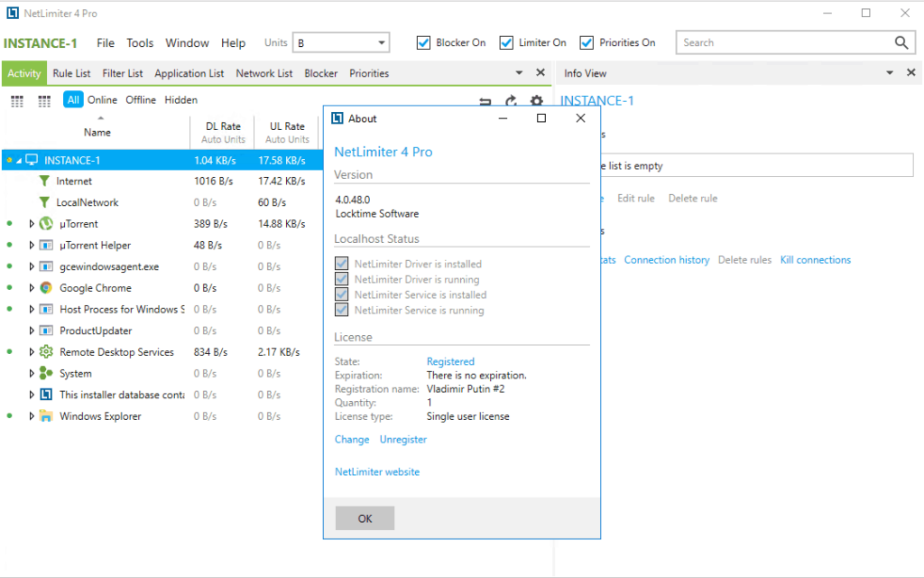Switch to the second grid view icon
Image resolution: width=924 pixels, height=578 pixels.
pos(44,101)
